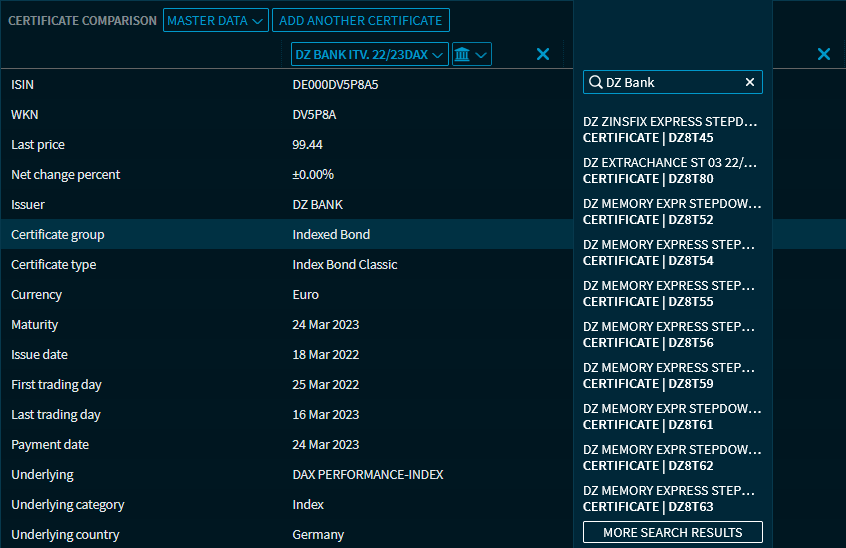Clear the DZ Bank search text

tap(750, 82)
